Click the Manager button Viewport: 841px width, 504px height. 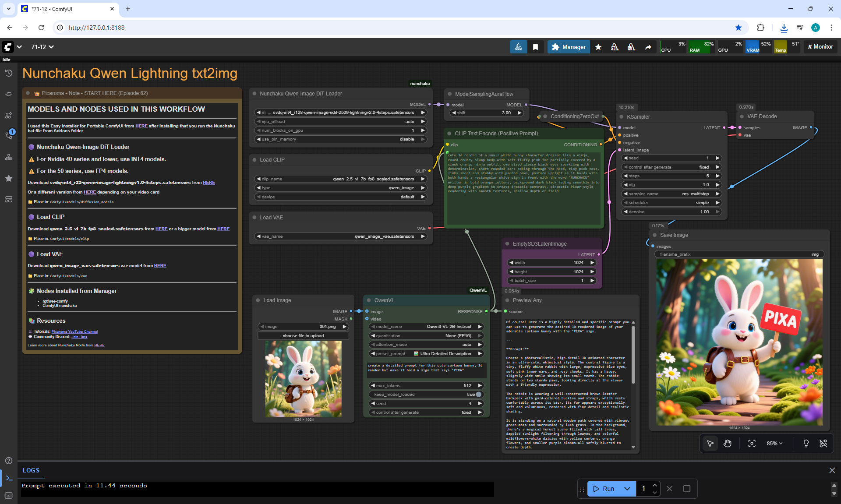coord(569,47)
